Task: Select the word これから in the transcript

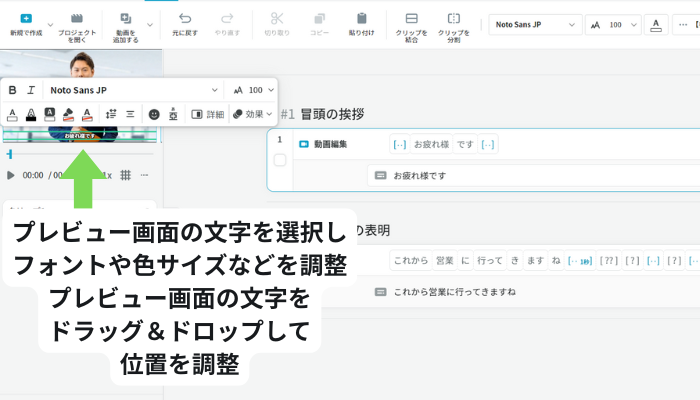Action: point(411,260)
